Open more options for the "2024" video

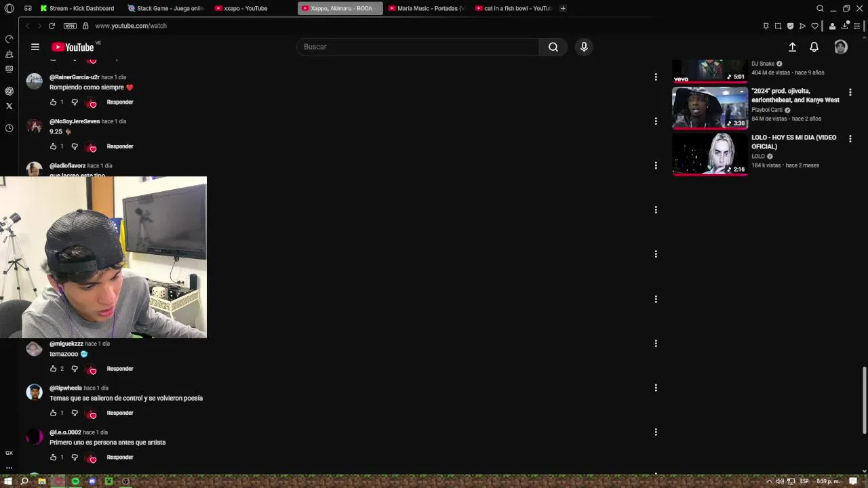(x=850, y=92)
